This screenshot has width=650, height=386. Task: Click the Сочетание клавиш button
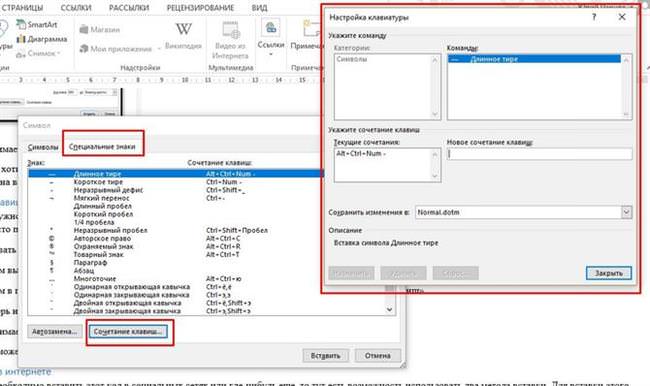pos(128,332)
